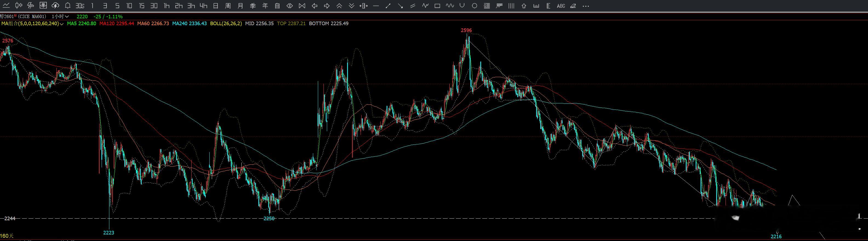
Task: Select the rectangle drawing tool
Action: pyautogui.click(x=437, y=6)
